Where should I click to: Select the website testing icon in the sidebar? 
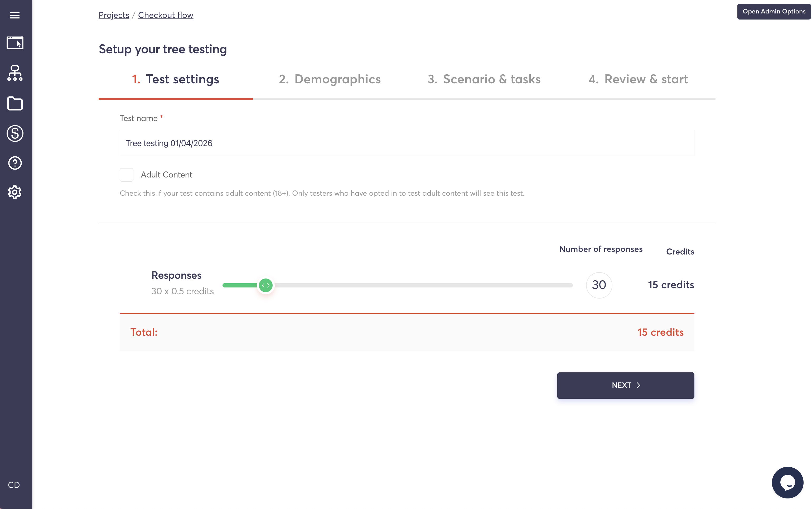[x=15, y=43]
